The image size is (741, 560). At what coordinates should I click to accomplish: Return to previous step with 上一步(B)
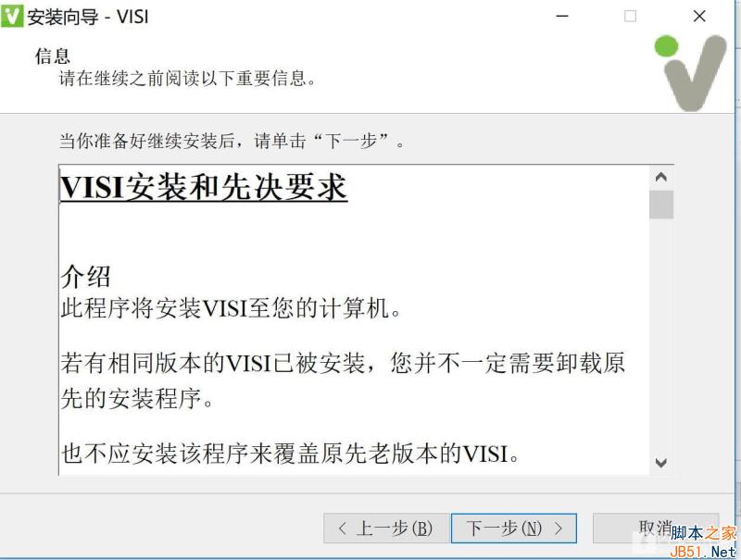[x=386, y=528]
